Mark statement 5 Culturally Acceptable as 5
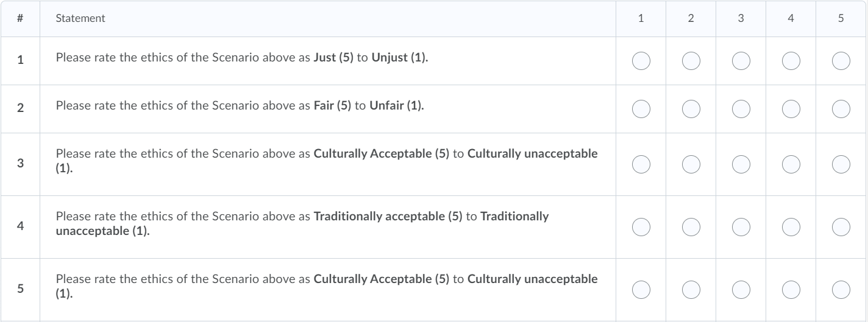This screenshot has height=322, width=868. [841, 289]
